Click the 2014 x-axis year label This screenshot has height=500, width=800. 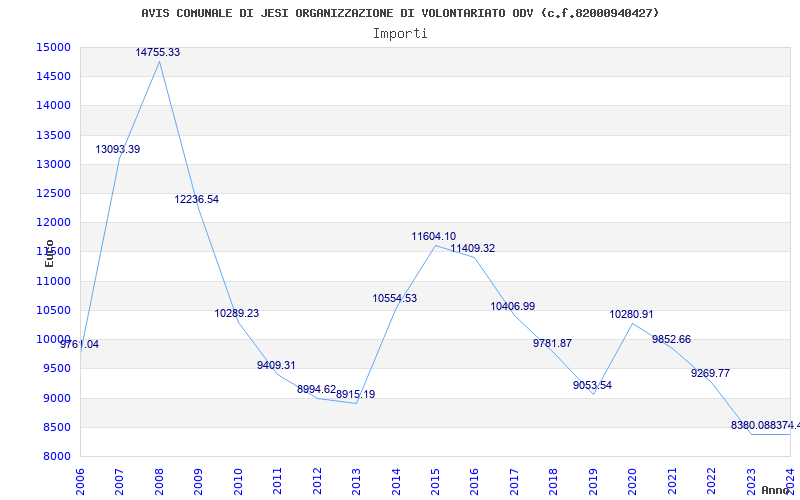[x=396, y=482]
